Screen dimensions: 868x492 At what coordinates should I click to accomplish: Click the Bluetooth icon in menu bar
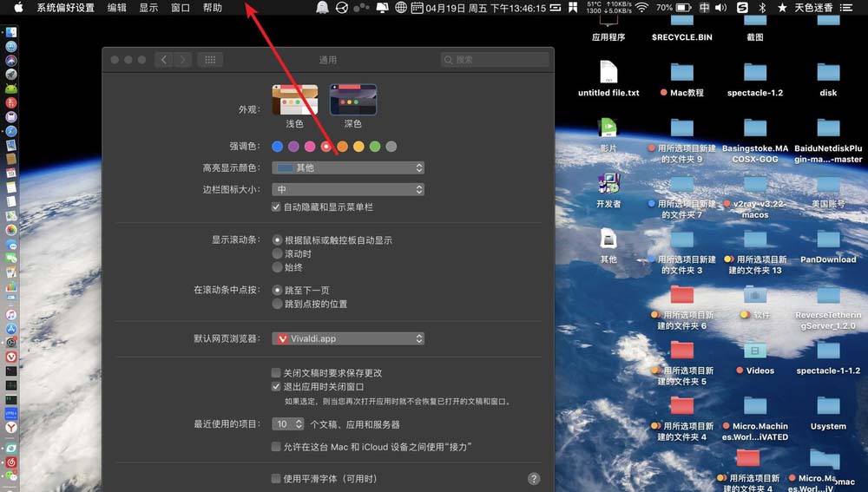(763, 8)
